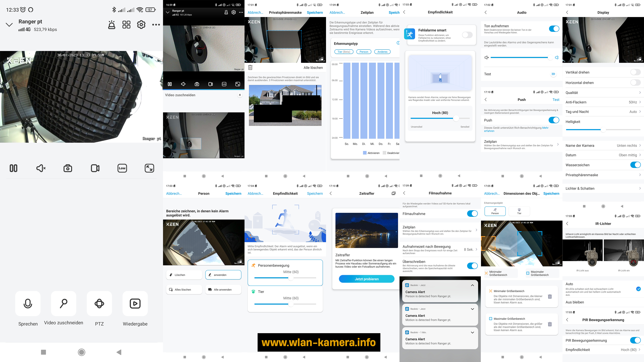
Task: Take snapshot with large camera icon
Action: click(68, 168)
